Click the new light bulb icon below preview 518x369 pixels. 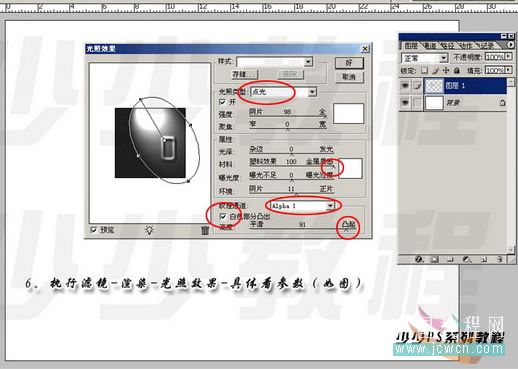click(x=150, y=229)
